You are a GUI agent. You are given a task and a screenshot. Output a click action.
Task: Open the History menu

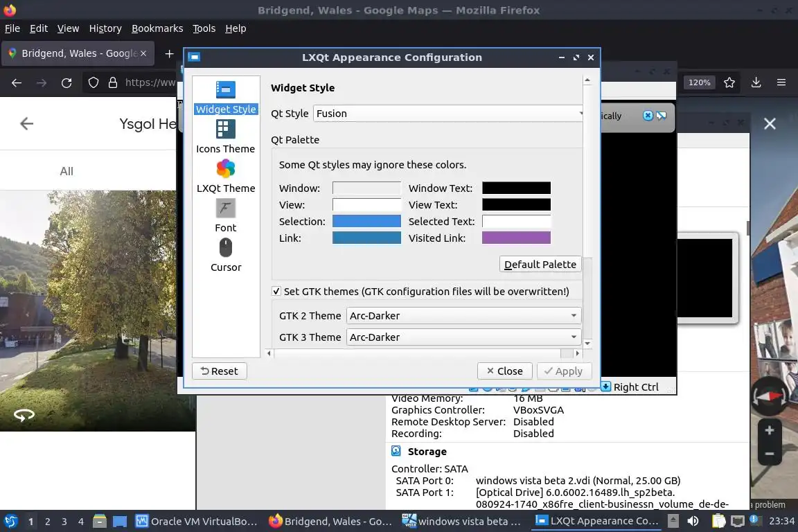coord(105,28)
